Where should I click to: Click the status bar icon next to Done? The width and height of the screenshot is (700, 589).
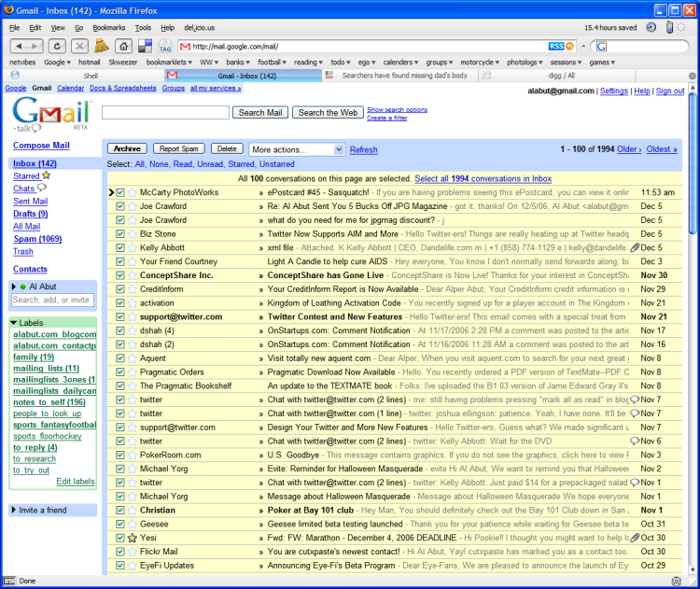[x=8, y=581]
